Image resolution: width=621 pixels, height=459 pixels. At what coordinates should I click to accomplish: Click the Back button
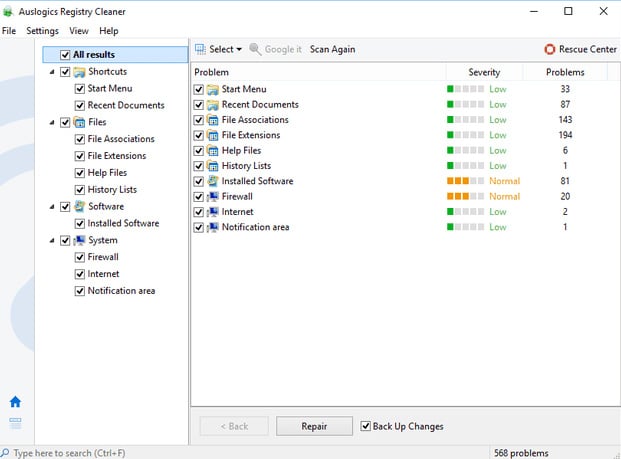(234, 426)
